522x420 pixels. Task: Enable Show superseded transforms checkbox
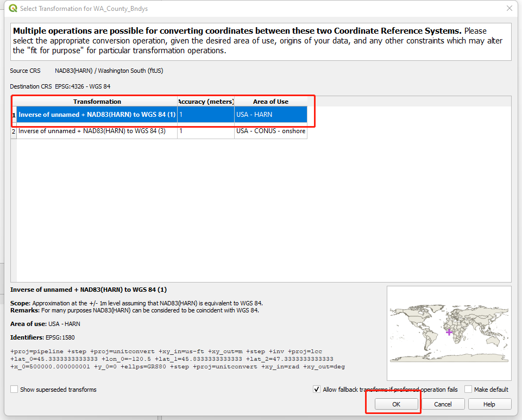point(15,390)
